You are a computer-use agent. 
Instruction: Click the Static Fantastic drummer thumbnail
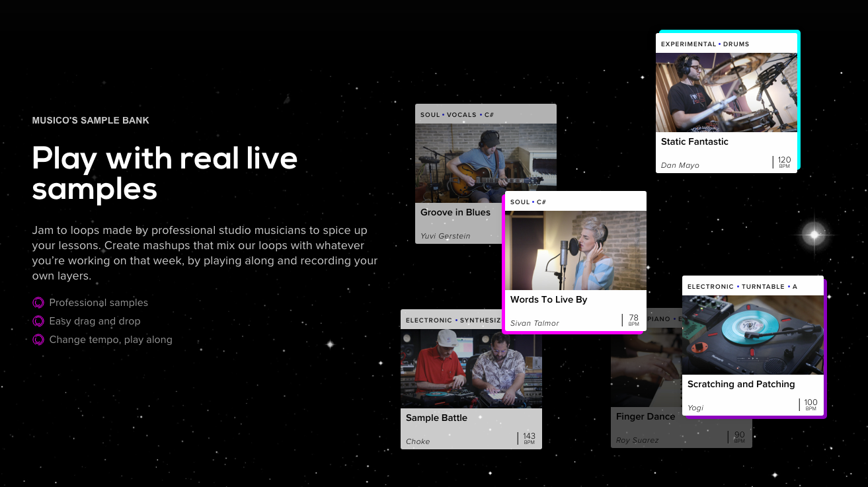tap(727, 93)
